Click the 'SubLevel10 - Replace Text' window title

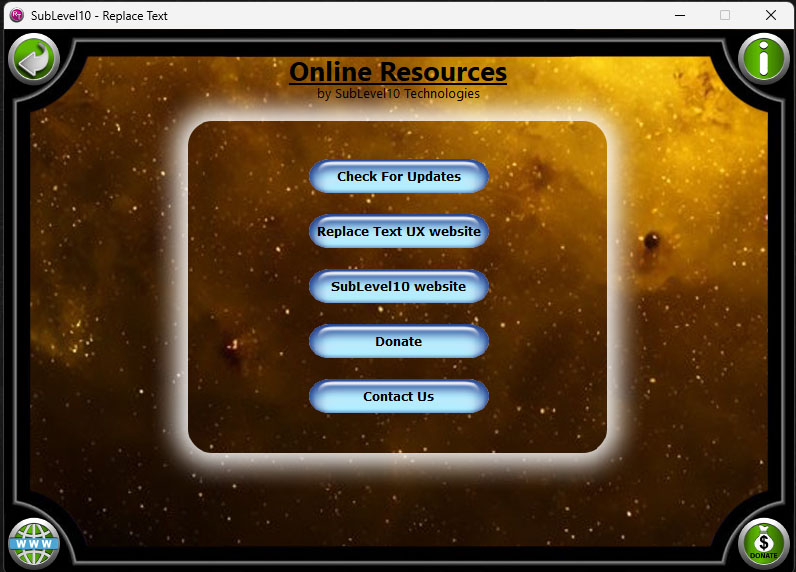tap(99, 16)
